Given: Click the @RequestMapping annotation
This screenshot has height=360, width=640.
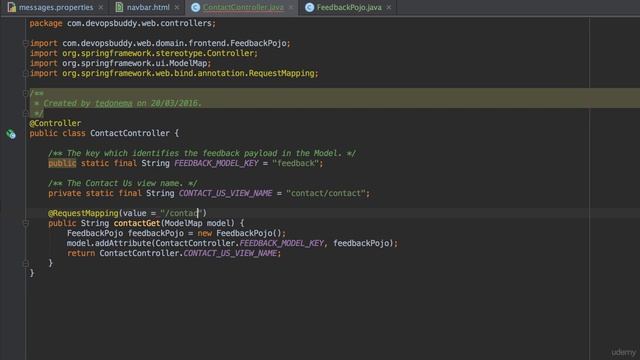Looking at the screenshot, I should [x=83, y=213].
